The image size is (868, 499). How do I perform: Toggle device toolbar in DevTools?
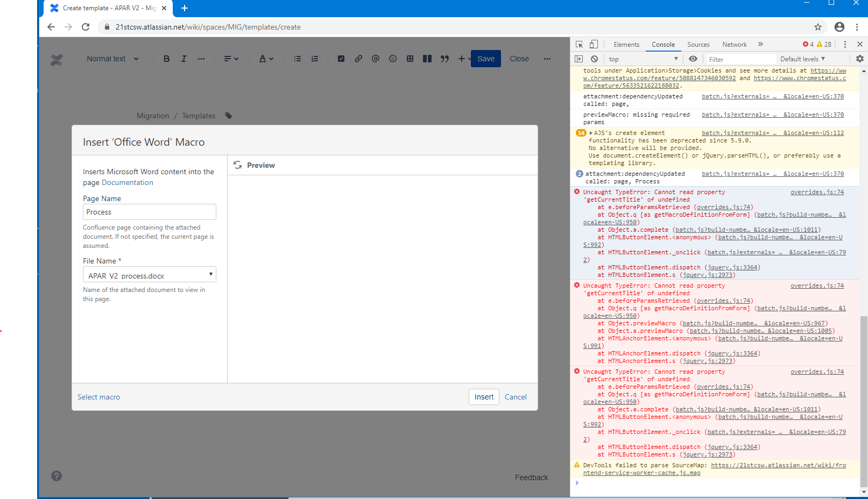coord(594,45)
